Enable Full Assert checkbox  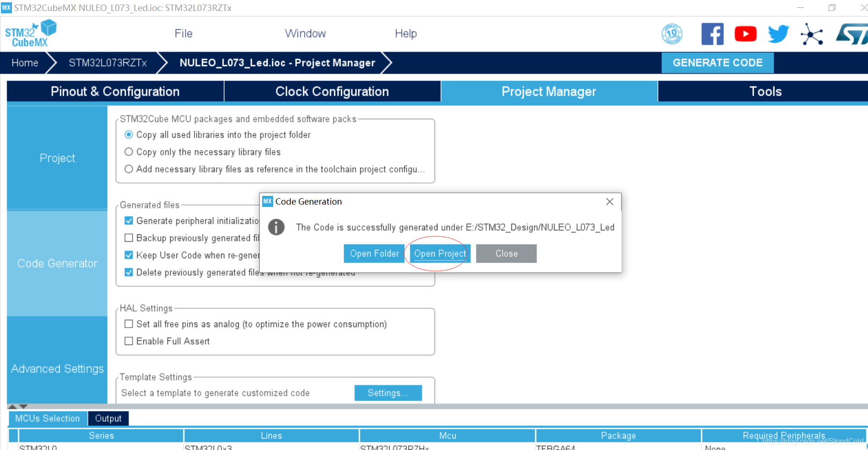click(x=129, y=341)
